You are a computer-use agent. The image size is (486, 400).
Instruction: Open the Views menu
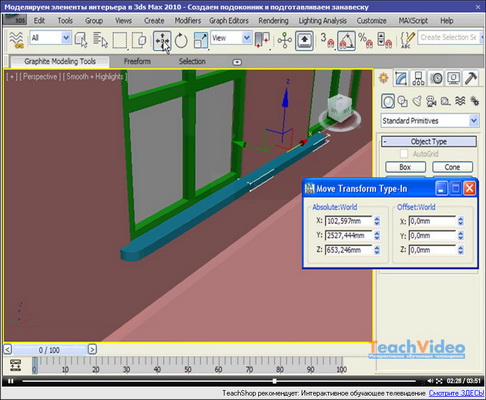[123, 21]
